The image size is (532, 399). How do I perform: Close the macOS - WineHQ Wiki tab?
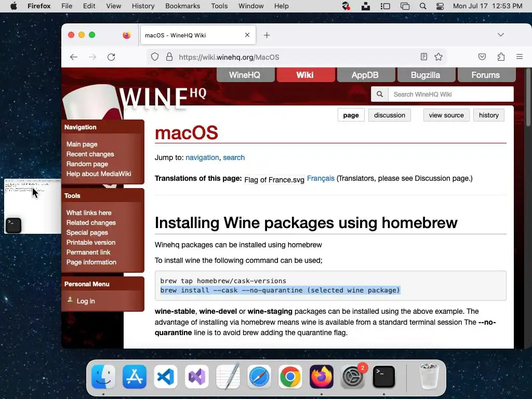point(247,35)
